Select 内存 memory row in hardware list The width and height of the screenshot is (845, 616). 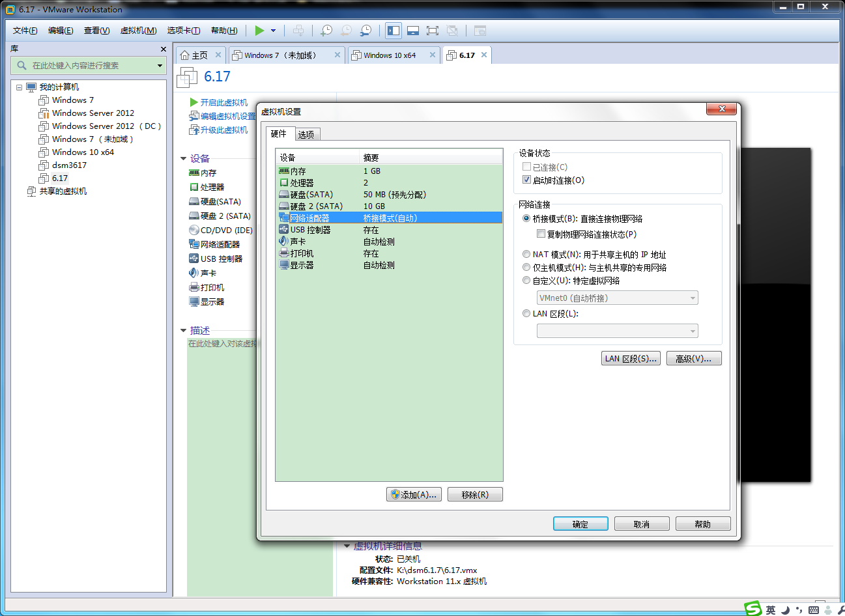(x=390, y=171)
